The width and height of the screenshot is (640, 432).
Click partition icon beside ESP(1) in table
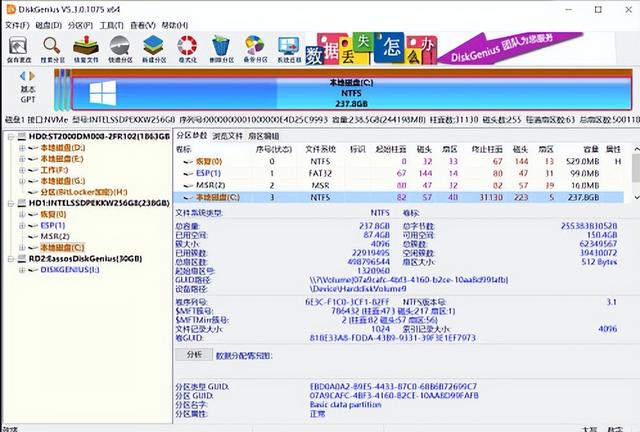(188, 174)
